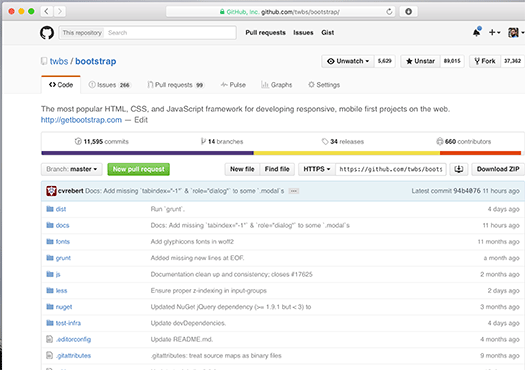
Task: Click yellow segment of language bar
Action: [x=347, y=153]
